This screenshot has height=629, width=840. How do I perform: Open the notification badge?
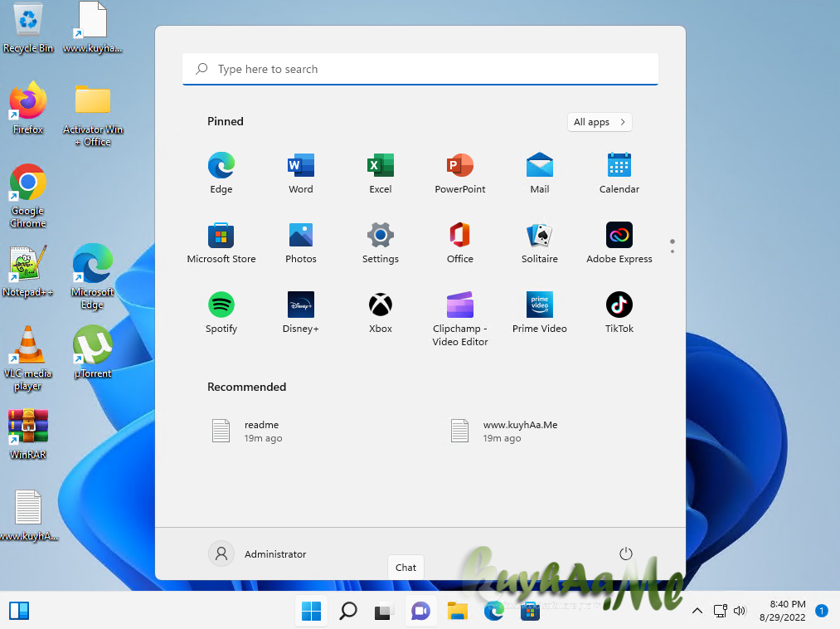[821, 610]
